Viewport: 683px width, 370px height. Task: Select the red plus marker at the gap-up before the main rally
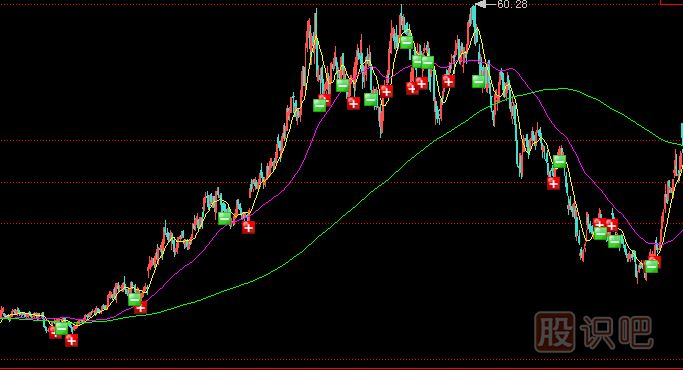click(x=248, y=227)
